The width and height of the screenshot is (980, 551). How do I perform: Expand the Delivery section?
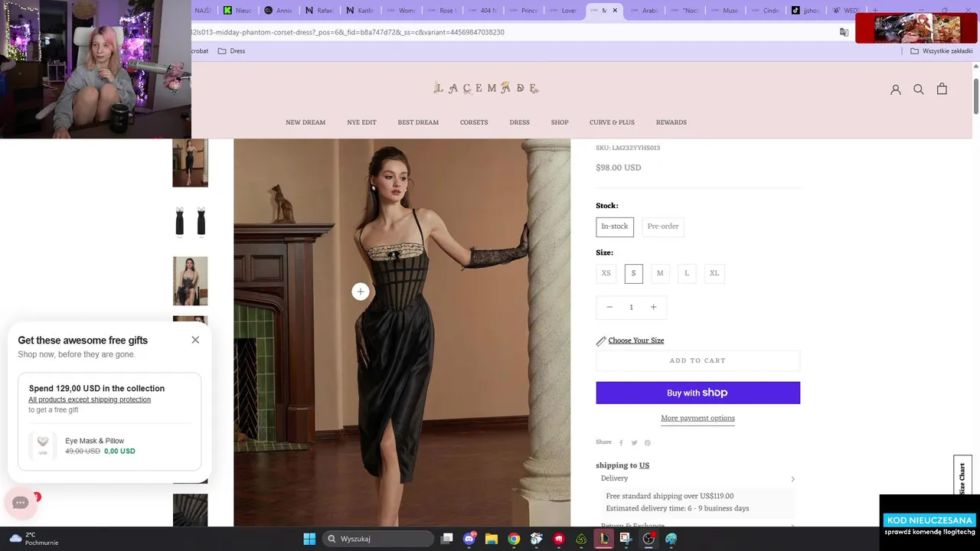click(x=697, y=478)
